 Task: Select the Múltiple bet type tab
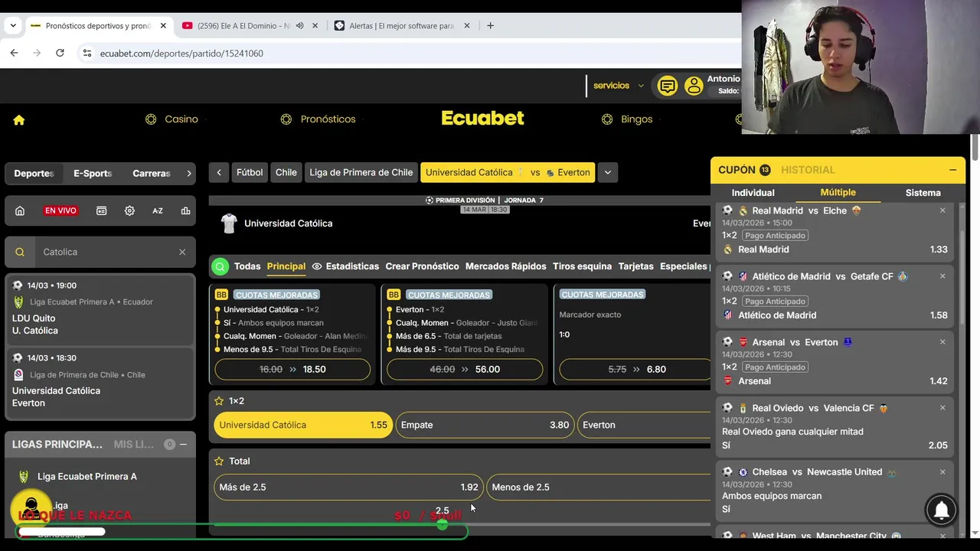pos(838,193)
